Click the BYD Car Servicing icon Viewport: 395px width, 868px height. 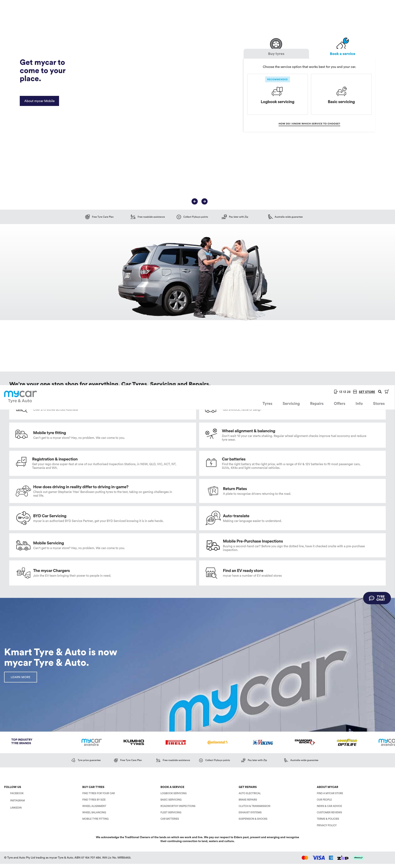click(x=23, y=518)
